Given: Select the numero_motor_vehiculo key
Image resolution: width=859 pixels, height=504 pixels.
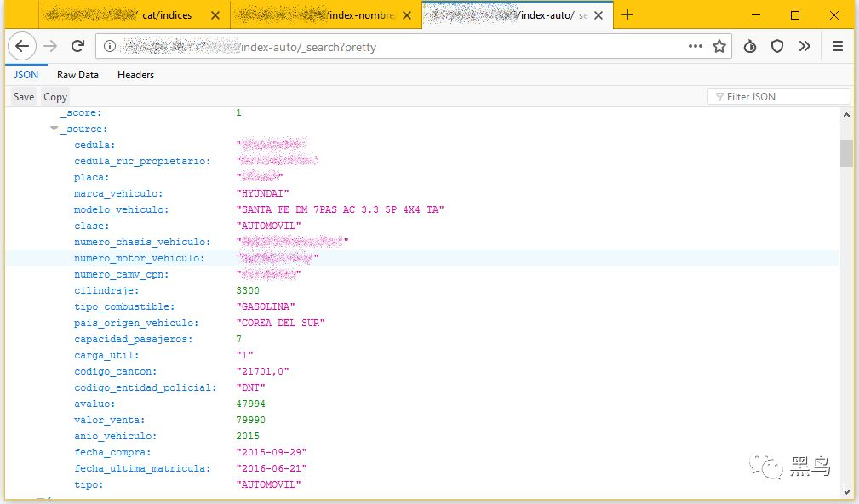Looking at the screenshot, I should coord(139,258).
